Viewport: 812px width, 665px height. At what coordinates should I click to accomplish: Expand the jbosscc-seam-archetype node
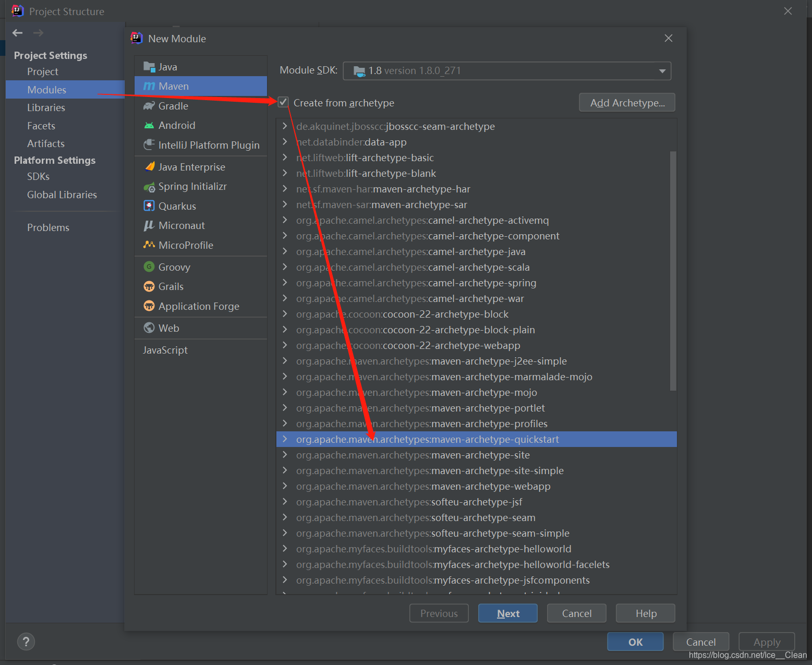click(285, 126)
